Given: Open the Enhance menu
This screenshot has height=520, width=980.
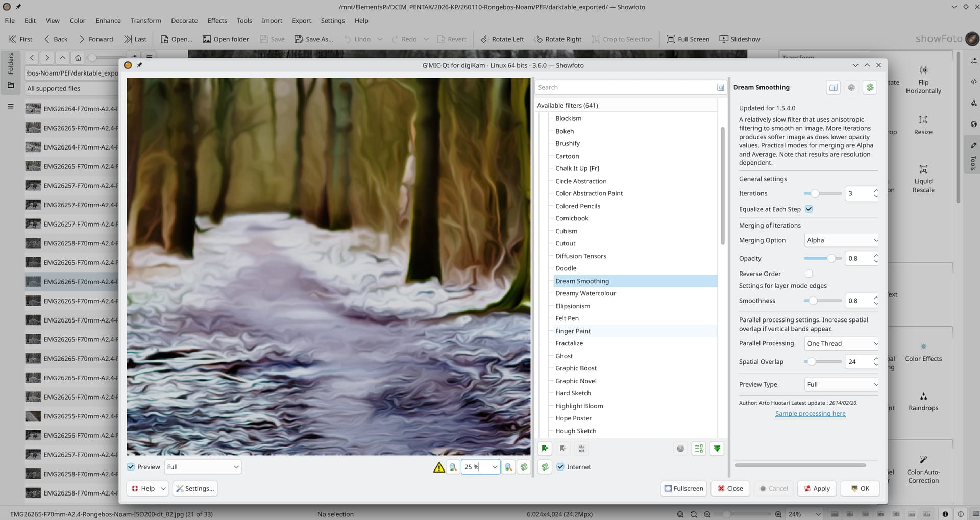Looking at the screenshot, I should pos(108,21).
